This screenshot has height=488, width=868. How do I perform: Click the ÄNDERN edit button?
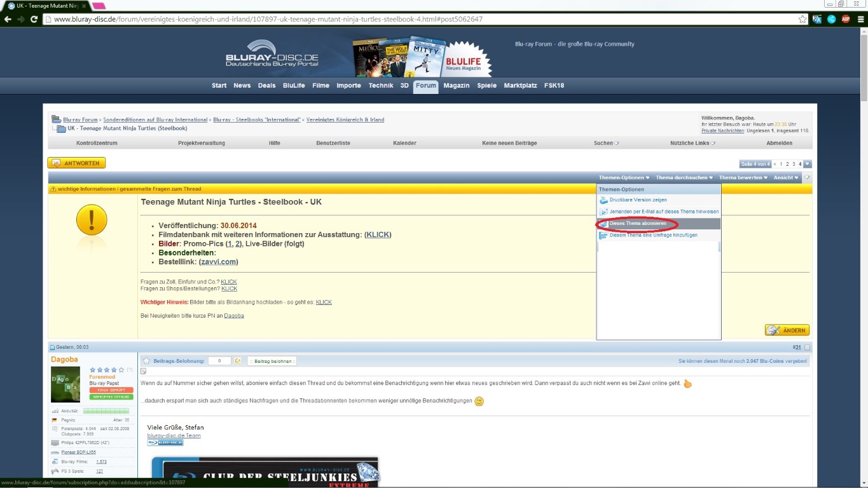coord(787,330)
